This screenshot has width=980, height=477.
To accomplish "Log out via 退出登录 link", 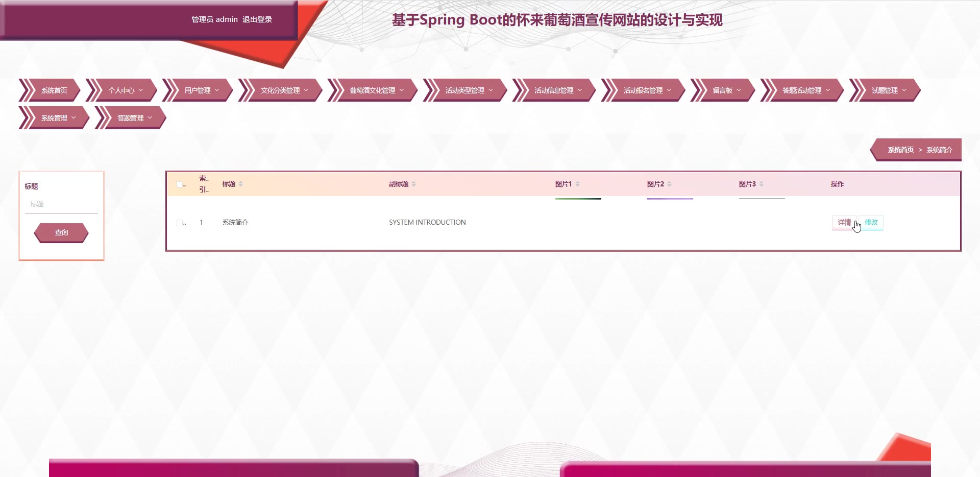I will coord(257,19).
